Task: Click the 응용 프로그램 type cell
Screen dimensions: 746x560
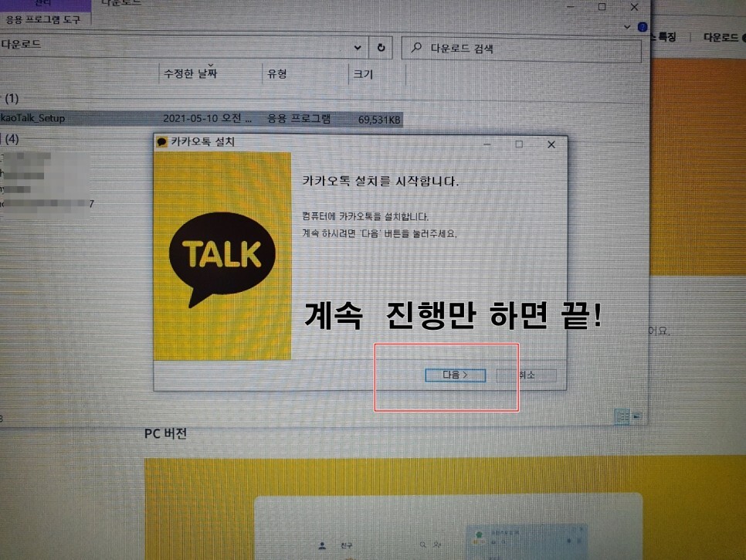Action: pos(299,118)
